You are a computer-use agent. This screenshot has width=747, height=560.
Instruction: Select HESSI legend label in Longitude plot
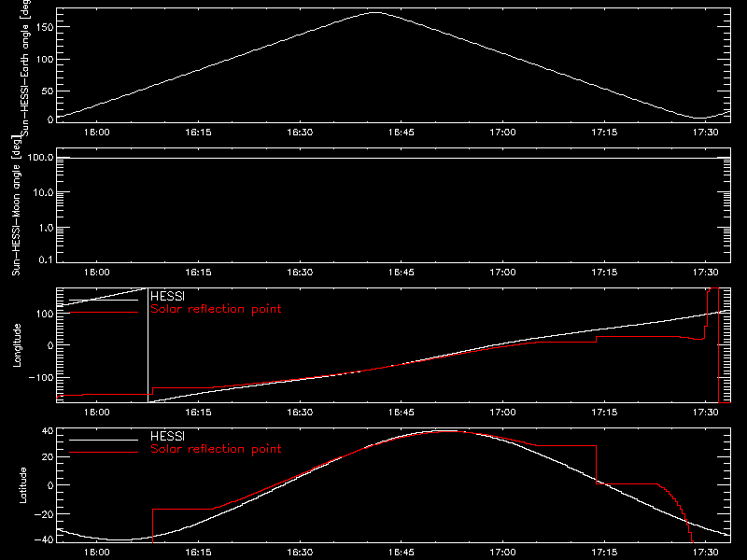167,296
